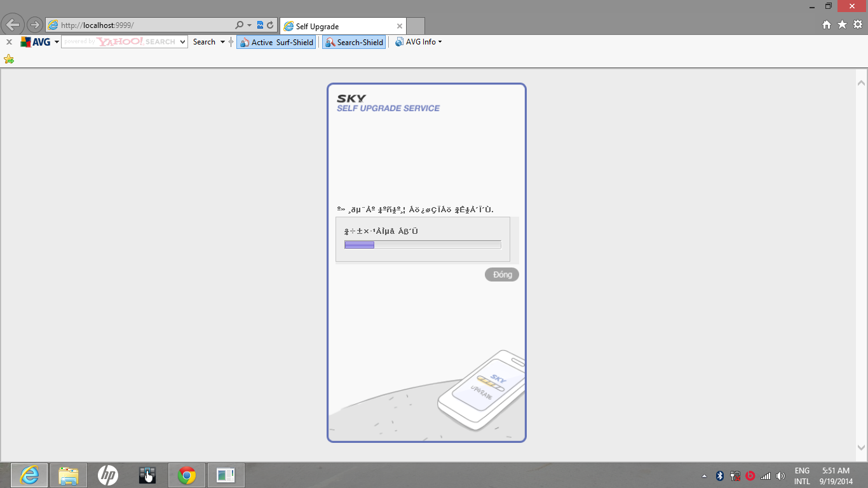Refresh the page with the reload icon
The image size is (868, 488).
(x=270, y=25)
